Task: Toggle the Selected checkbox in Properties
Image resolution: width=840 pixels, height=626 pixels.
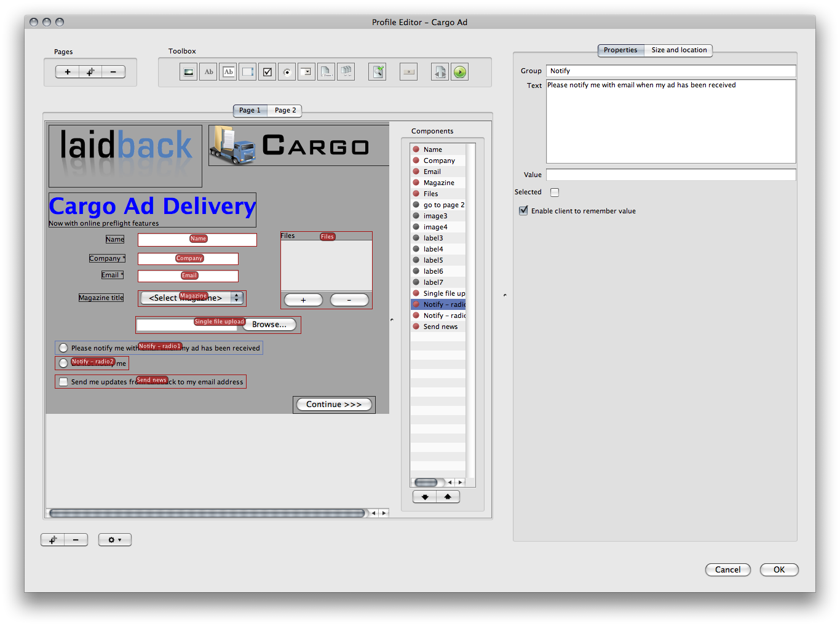Action: 555,192
